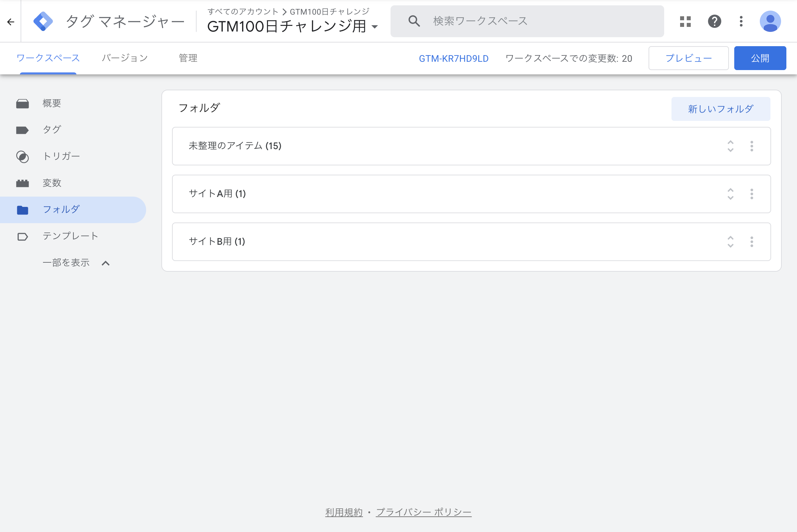Select 概要 in the sidebar menu
This screenshot has width=797, height=532.
(x=51, y=103)
